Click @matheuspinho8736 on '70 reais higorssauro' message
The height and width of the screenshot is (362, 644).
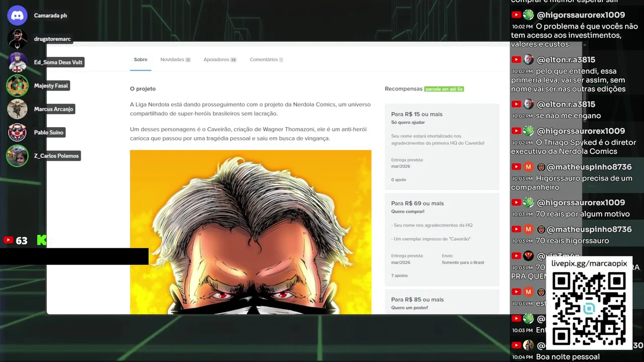tap(589, 229)
